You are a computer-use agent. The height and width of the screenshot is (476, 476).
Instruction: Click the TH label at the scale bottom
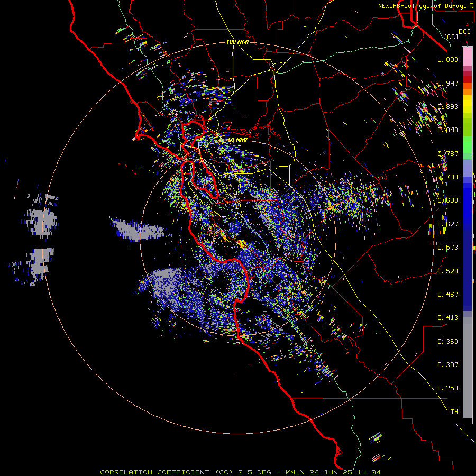point(454,412)
